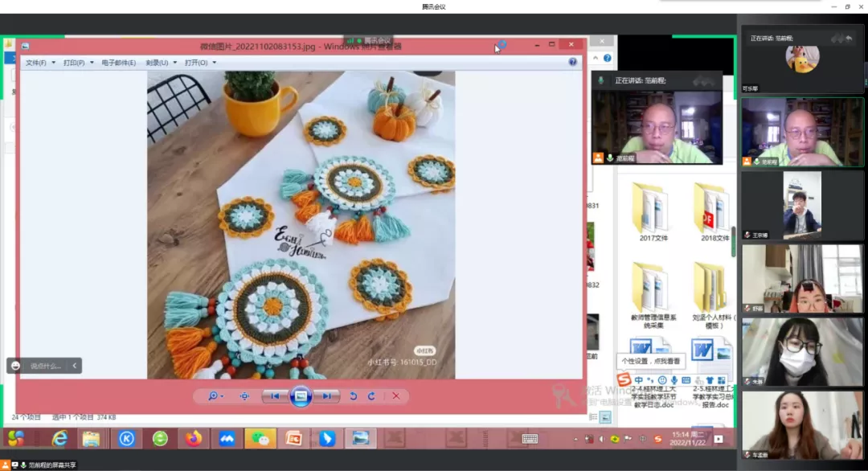This screenshot has height=471, width=868.
Task: Delete the image with red X icon
Action: click(396, 396)
